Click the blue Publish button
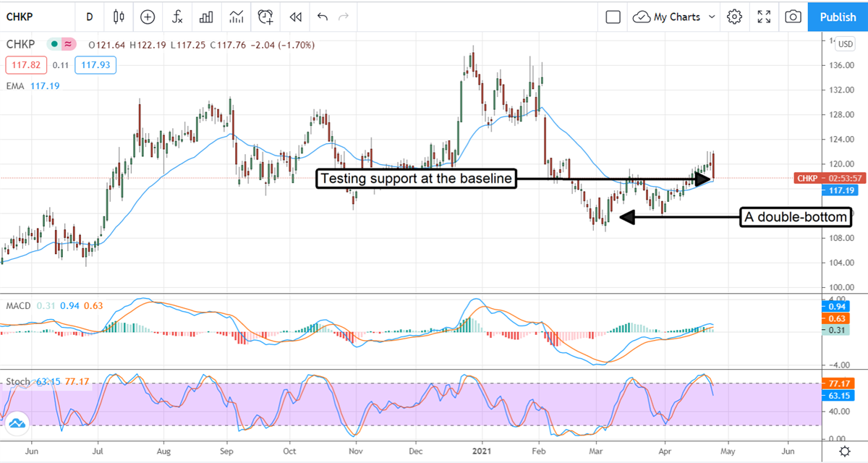Screen dimensions: 868x463 838,17
